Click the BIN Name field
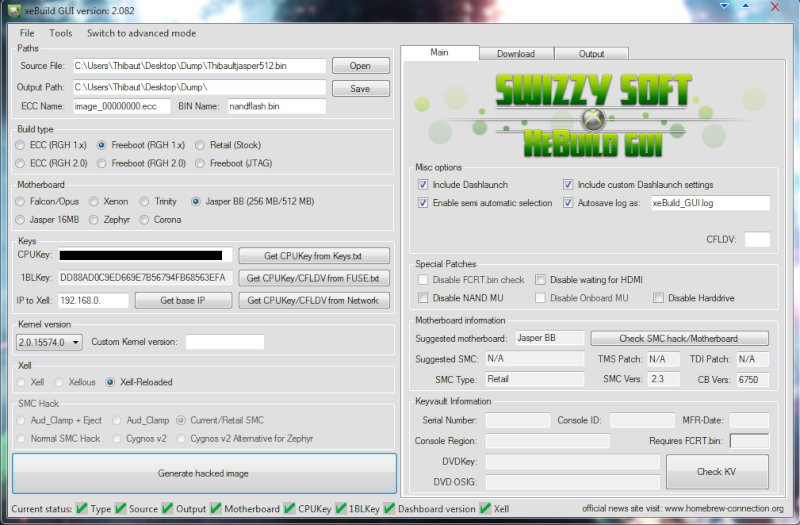The width and height of the screenshot is (800, 525). [x=277, y=106]
